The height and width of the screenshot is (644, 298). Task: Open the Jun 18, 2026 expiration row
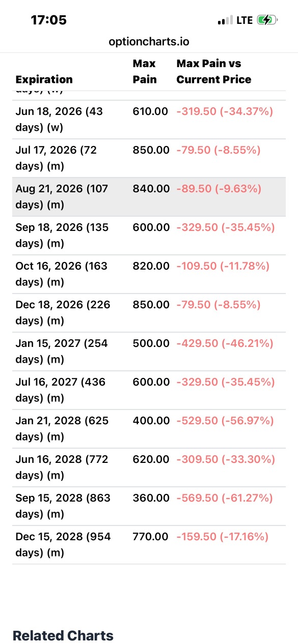[x=149, y=120]
